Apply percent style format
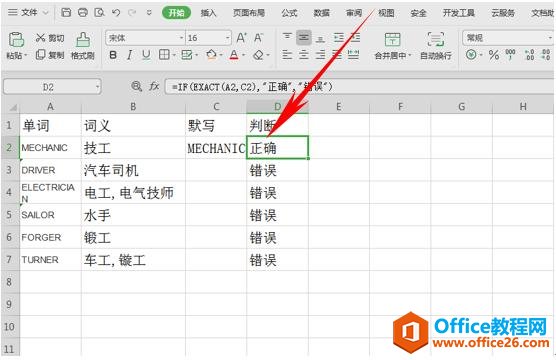The height and width of the screenshot is (360, 556). pos(494,55)
